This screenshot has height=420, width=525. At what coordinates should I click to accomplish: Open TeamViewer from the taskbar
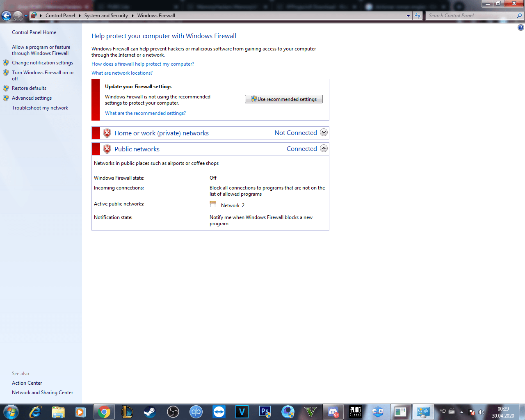219,412
